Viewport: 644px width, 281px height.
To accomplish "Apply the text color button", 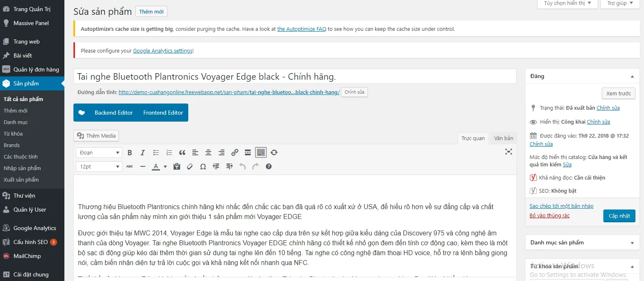I will [x=156, y=166].
